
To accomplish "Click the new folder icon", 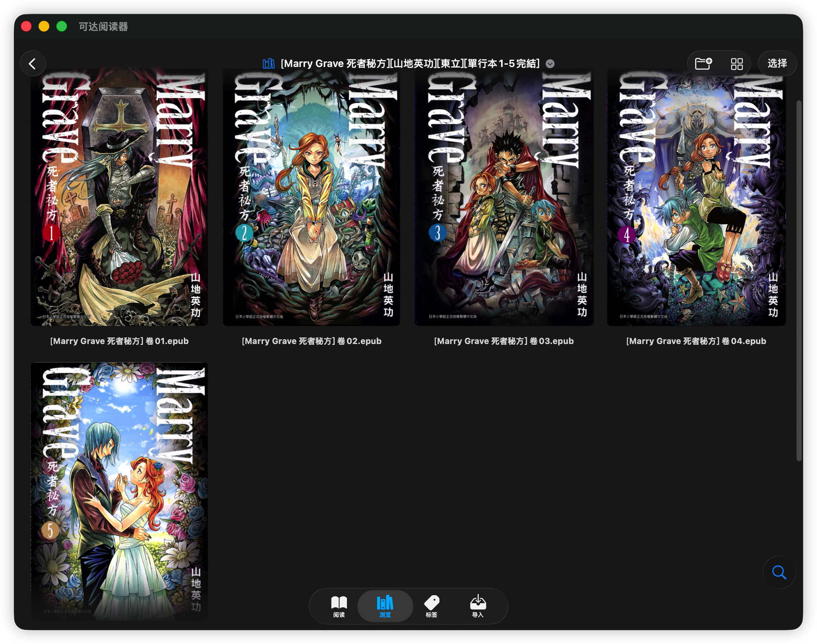I will tap(703, 64).
